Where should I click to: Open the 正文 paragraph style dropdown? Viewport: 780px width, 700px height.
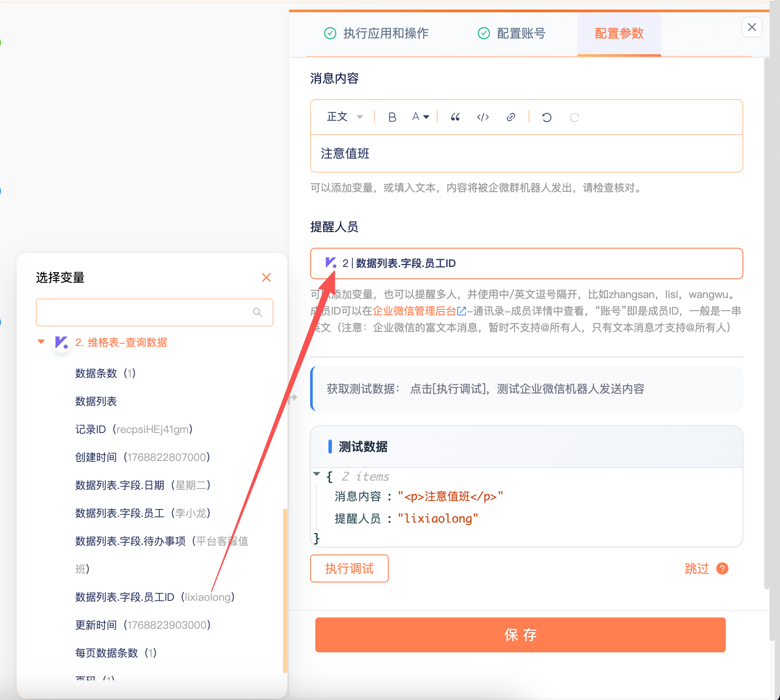click(345, 117)
